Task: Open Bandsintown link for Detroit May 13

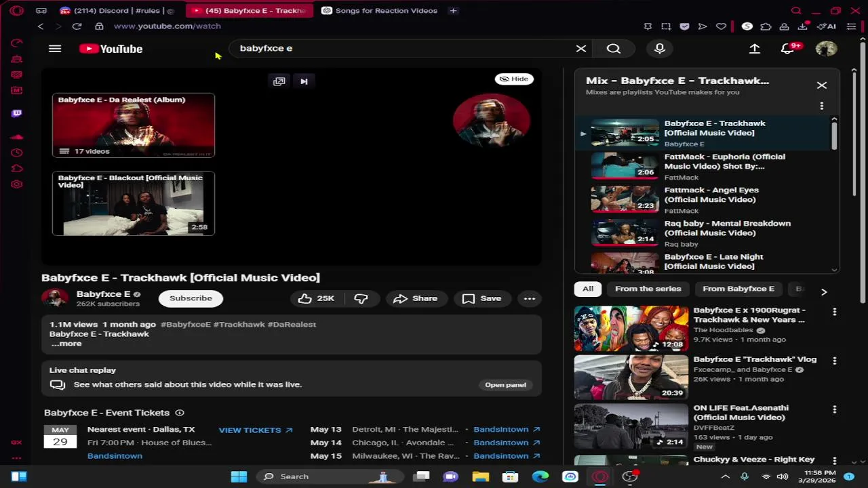Action: pos(507,430)
